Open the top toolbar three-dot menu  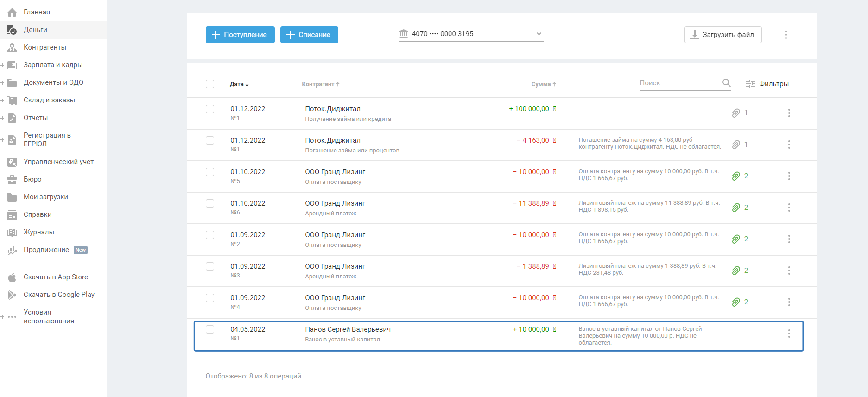coord(786,35)
